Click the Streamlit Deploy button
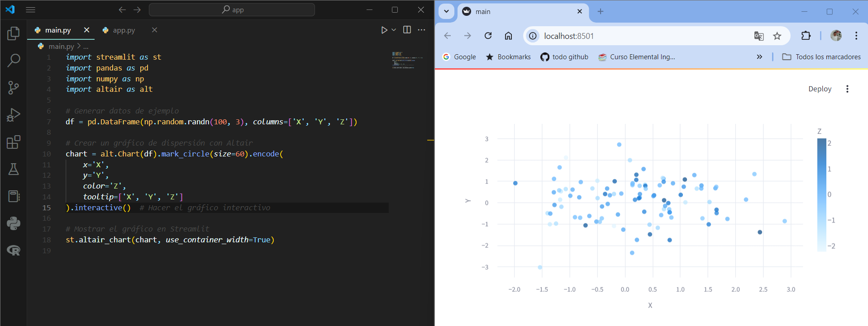Screen dimensions: 868x326 [x=820, y=89]
